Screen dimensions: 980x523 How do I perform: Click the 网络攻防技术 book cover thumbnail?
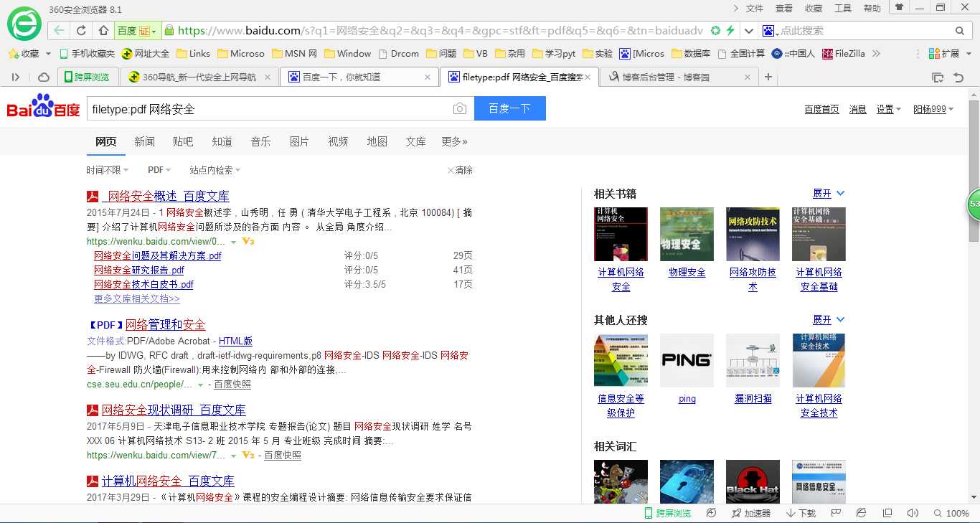coord(753,234)
